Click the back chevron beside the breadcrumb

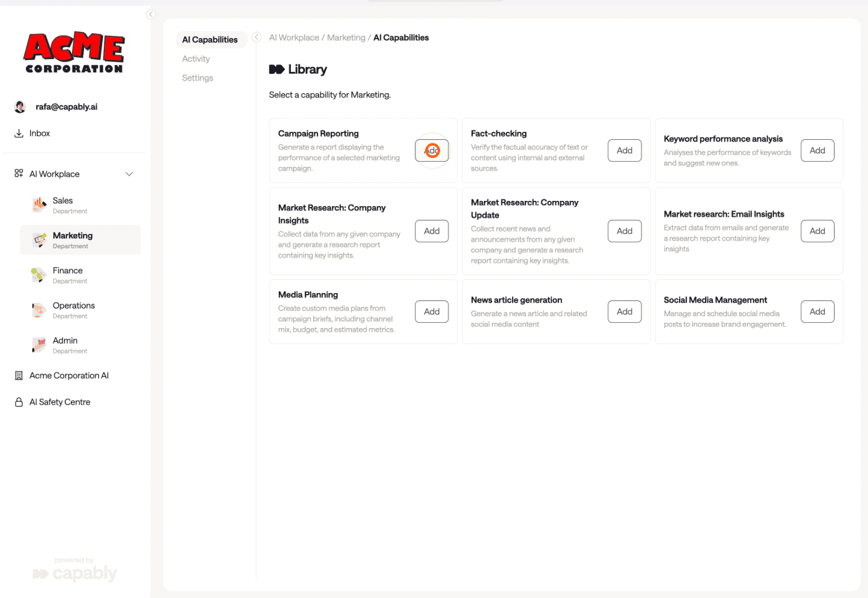point(256,36)
